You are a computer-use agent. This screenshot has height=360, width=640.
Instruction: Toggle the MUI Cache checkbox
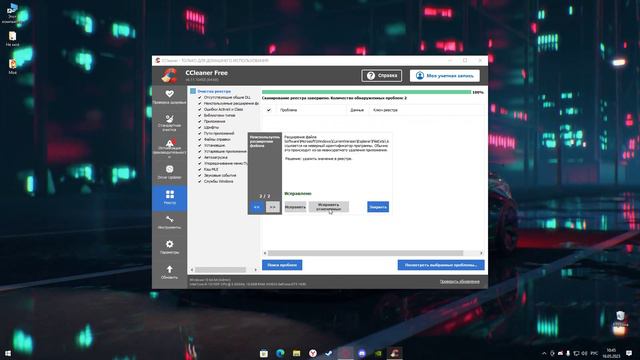[200, 169]
